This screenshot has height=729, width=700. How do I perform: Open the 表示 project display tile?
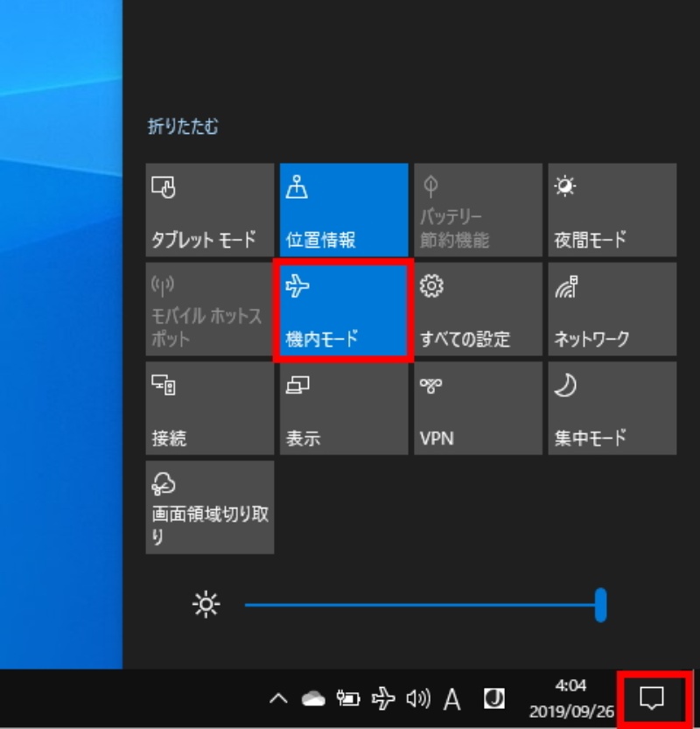pos(344,409)
